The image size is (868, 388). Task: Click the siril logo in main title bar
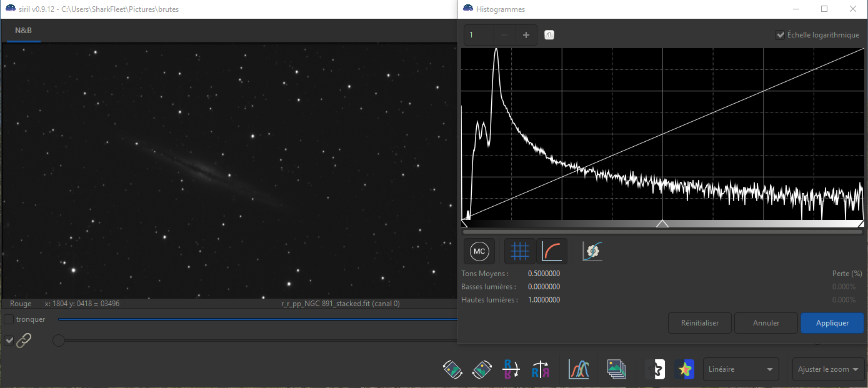pyautogui.click(x=11, y=9)
